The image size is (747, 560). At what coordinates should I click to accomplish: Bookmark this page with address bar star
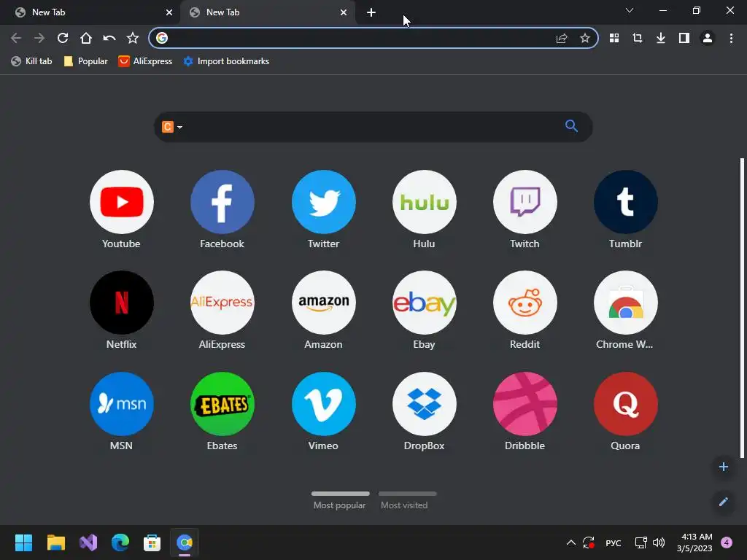click(x=585, y=38)
